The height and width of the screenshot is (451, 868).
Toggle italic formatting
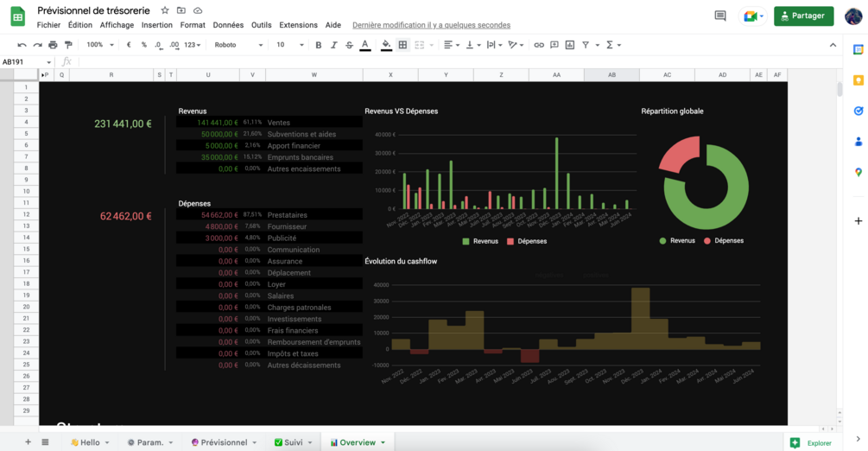click(x=333, y=45)
